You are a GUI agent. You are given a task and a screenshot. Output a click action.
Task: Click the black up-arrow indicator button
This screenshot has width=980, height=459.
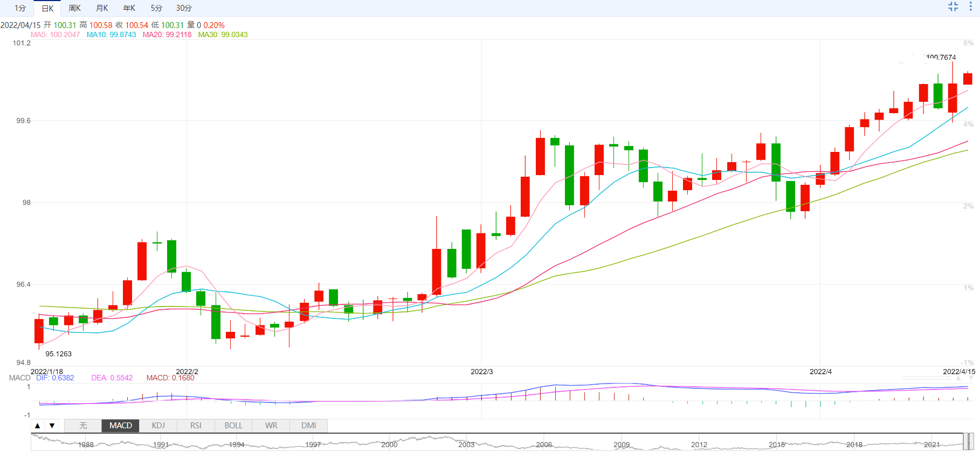click(x=37, y=426)
